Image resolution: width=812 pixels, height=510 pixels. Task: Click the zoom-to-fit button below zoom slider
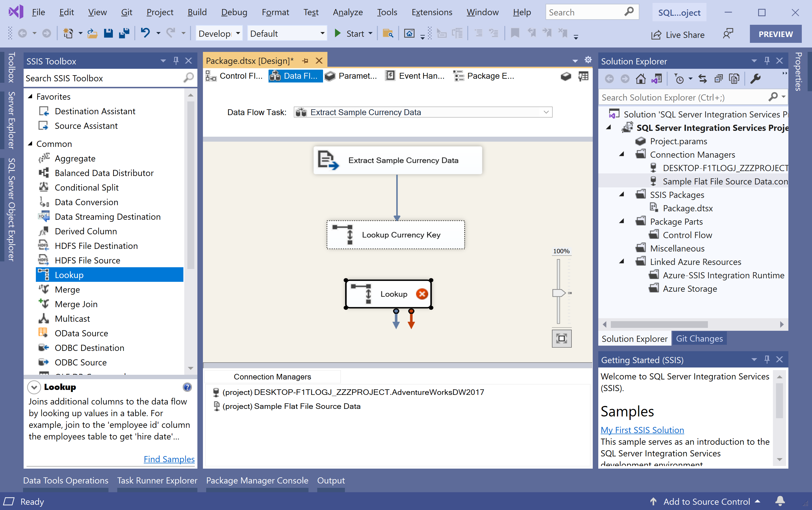pos(561,338)
